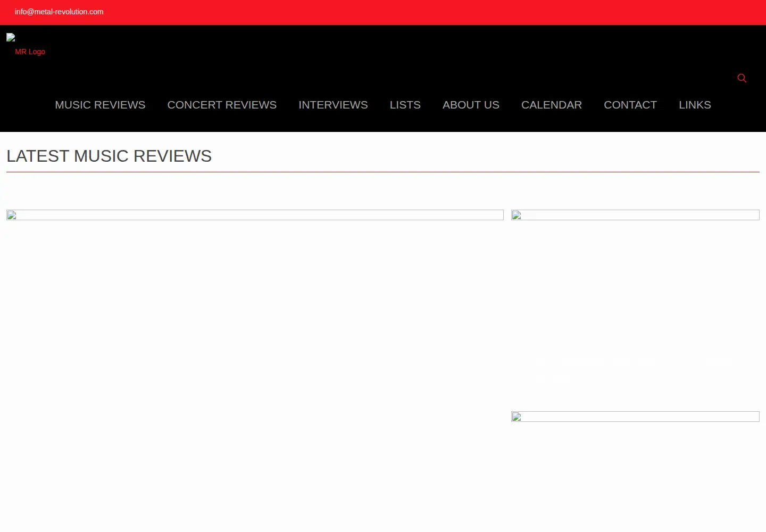Click the Latest Music Reviews heading
Viewport: 766px width, 532px height.
[x=109, y=156]
